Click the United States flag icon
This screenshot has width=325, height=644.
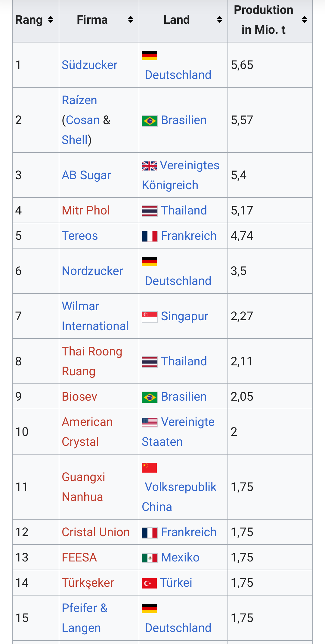150,423
